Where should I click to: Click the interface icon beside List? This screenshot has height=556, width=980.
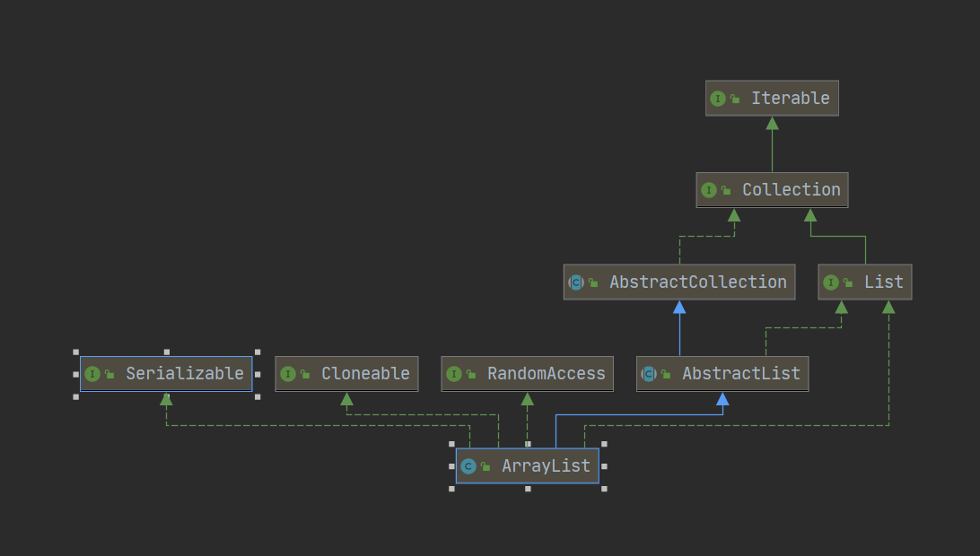tap(830, 282)
